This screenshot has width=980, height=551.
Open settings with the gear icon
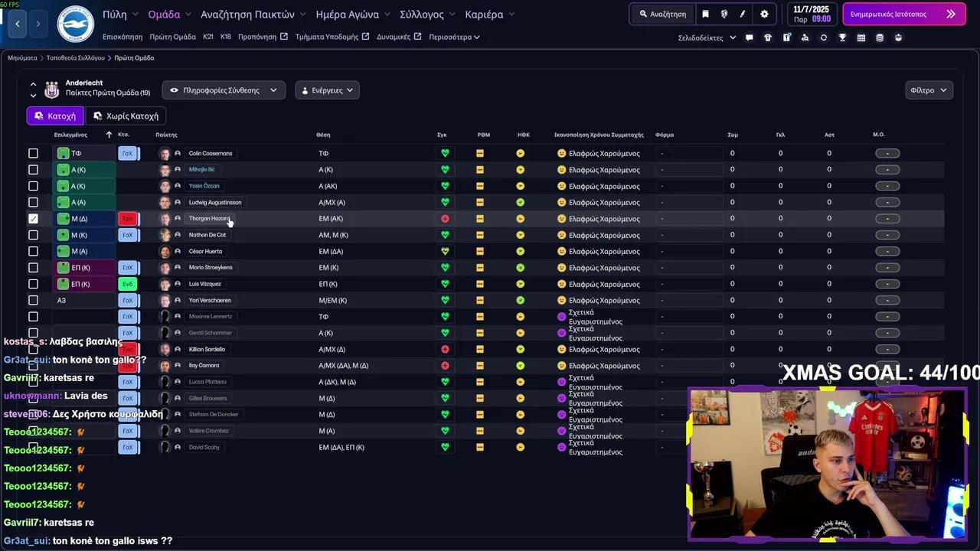pos(764,14)
